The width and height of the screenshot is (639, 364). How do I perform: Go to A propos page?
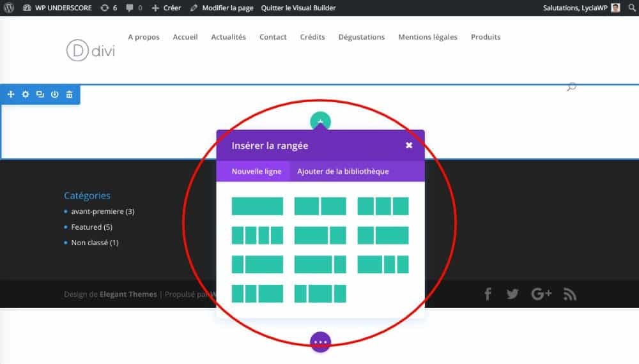tap(144, 37)
